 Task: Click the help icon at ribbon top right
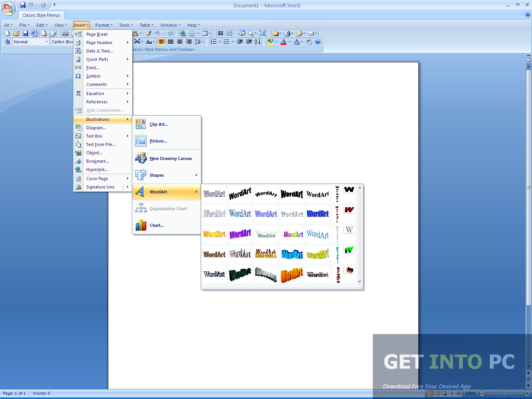click(527, 14)
